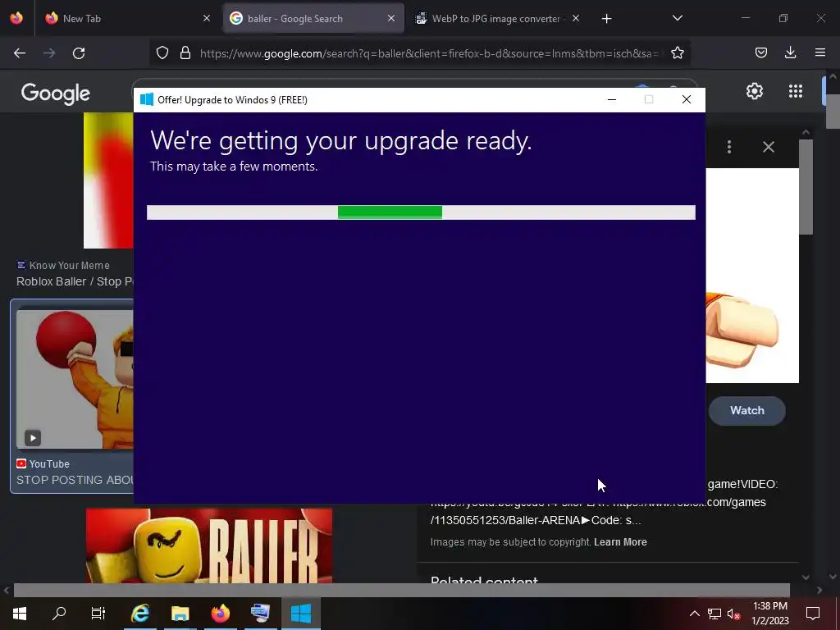The width and height of the screenshot is (840, 630).
Task: Minimize the Upgrade to Windos 9 window
Action: pos(612,99)
